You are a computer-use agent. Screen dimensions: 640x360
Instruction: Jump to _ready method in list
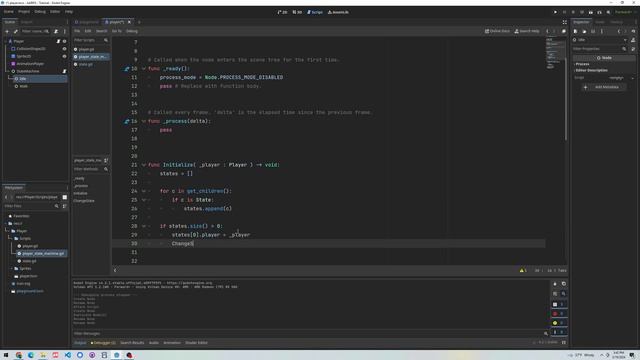tap(80, 178)
